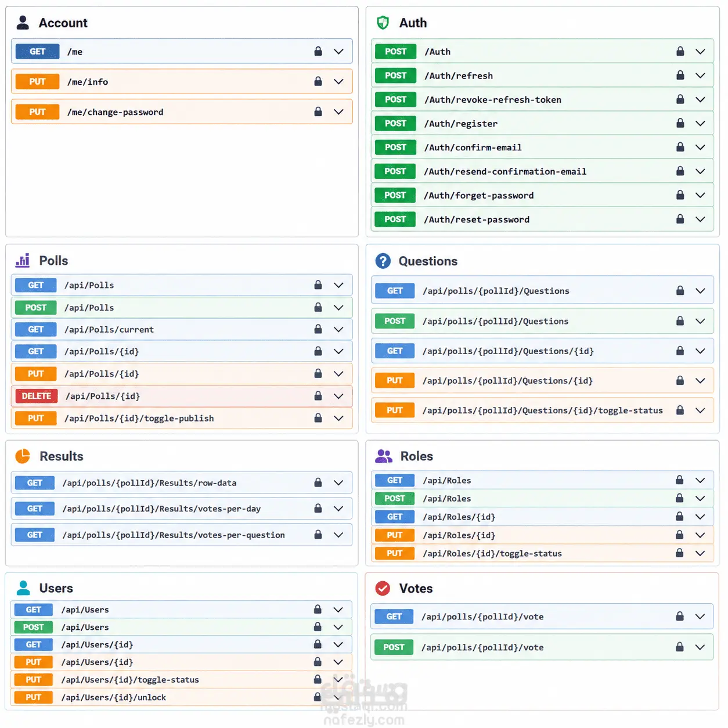Expand the /api/Roles/{id}/toggle-status chevron
The width and height of the screenshot is (728, 728).
[700, 553]
